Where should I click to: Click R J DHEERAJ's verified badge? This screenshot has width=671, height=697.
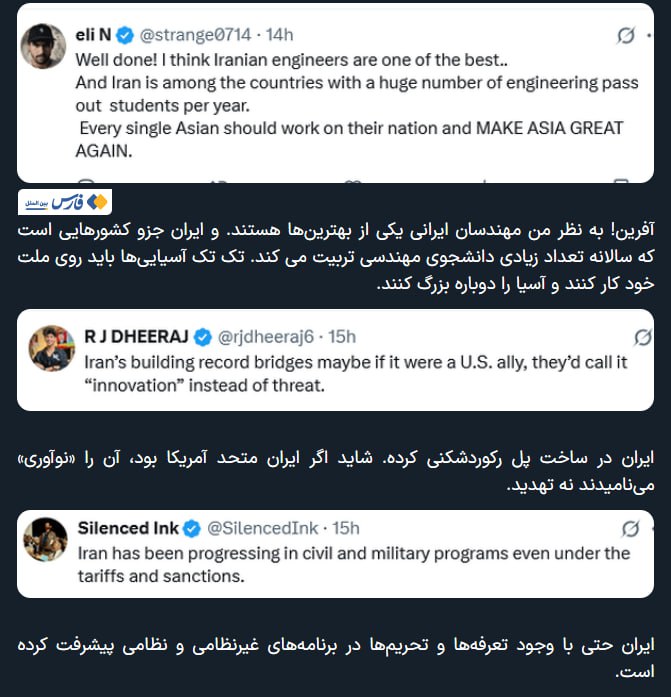(201, 336)
